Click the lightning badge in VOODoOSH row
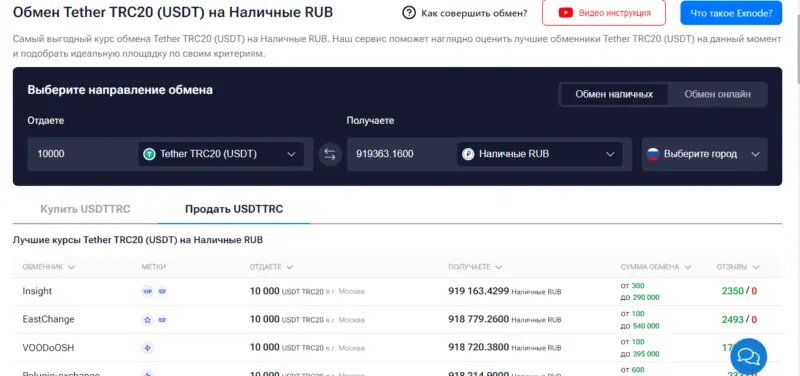 click(x=147, y=348)
